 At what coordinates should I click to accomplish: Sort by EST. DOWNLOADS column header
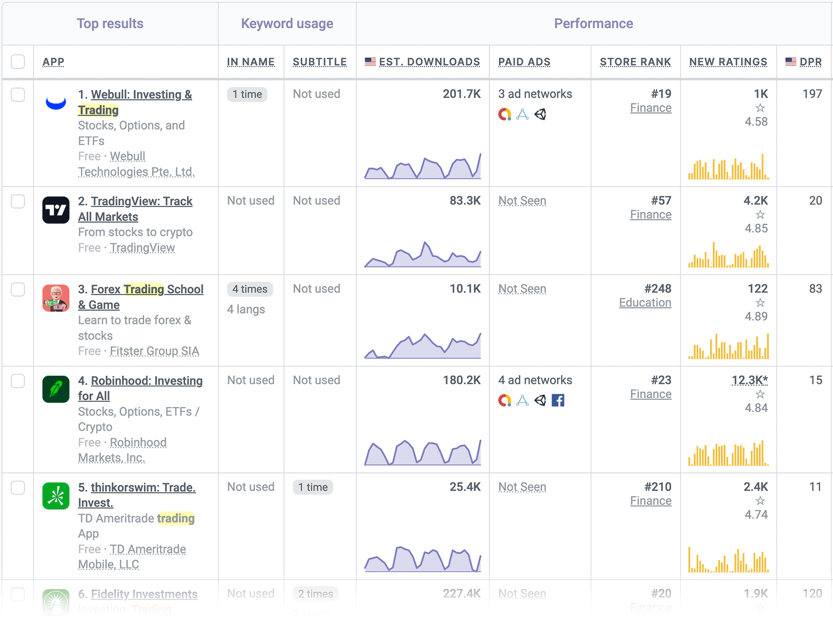click(x=429, y=62)
